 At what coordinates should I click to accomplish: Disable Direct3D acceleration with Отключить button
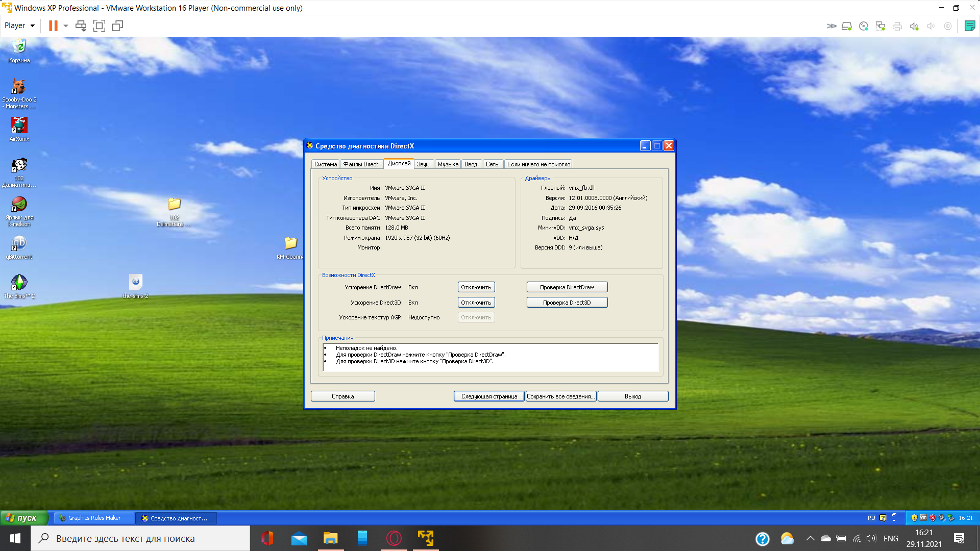pos(476,303)
